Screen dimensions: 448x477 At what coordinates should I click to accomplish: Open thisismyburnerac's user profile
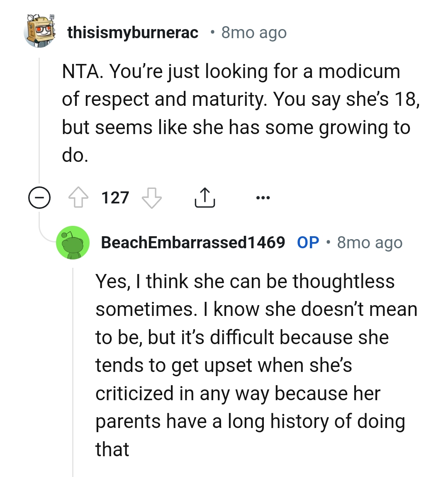point(133,32)
